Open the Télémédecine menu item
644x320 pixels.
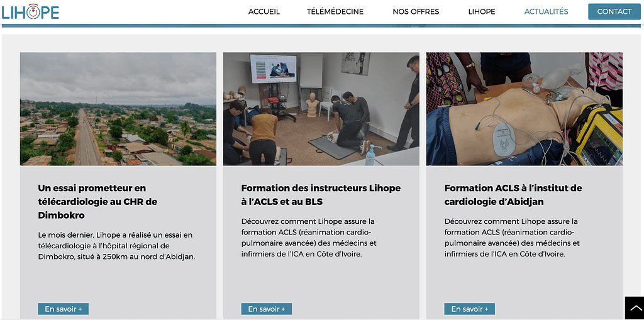coord(335,11)
